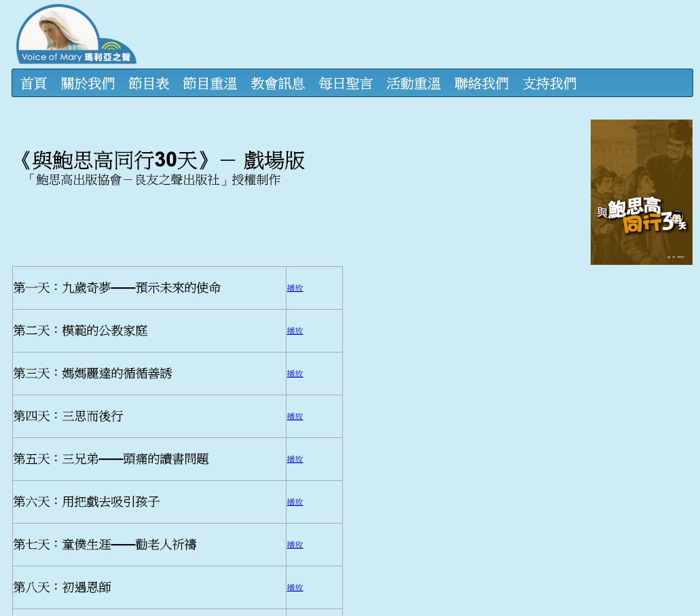
Task: Click the title text 第三天：媽媽麗達的循循善誘
Action: click(92, 374)
